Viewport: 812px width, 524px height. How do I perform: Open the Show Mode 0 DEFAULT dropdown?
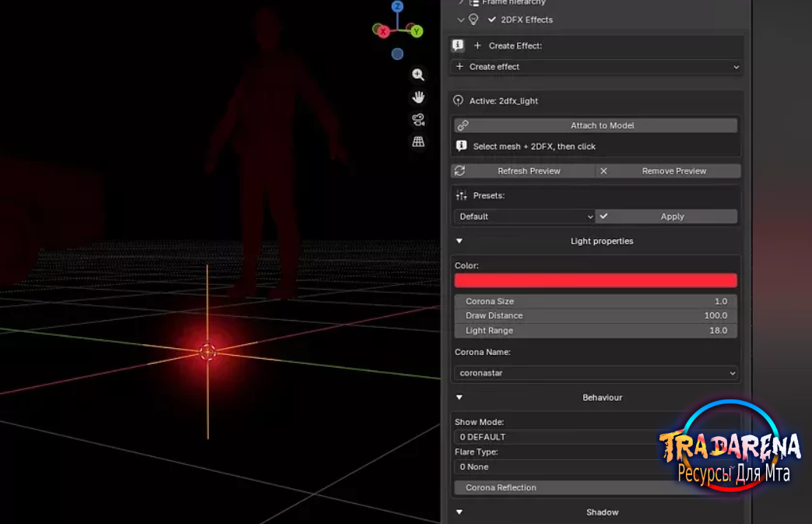pyautogui.click(x=596, y=437)
